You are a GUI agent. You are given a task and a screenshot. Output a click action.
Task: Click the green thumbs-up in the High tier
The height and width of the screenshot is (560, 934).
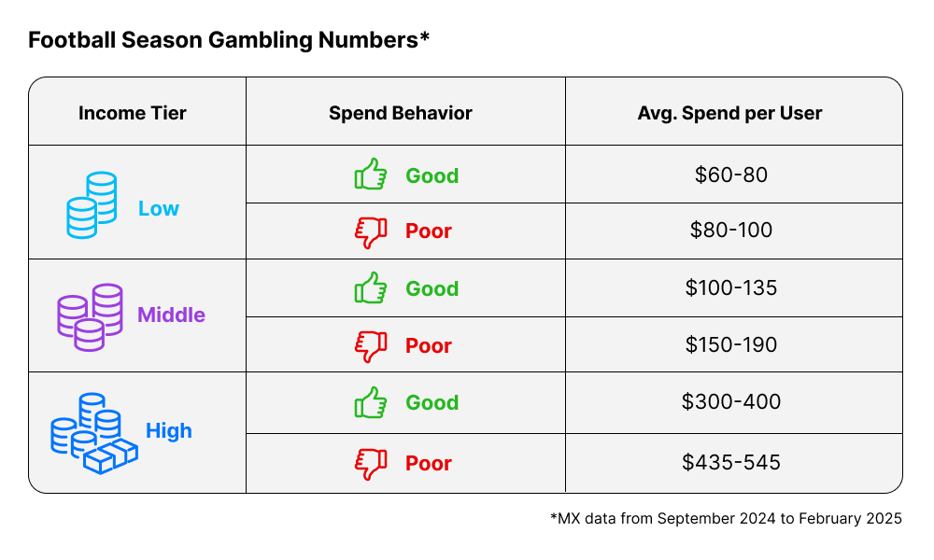point(371,402)
